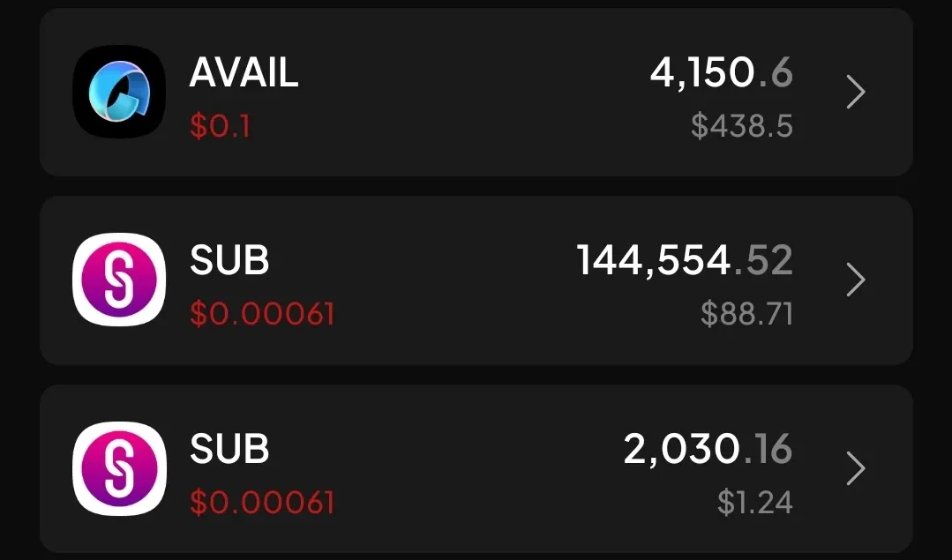Select the AVAIL token name label
The image size is (952, 560).
(244, 73)
